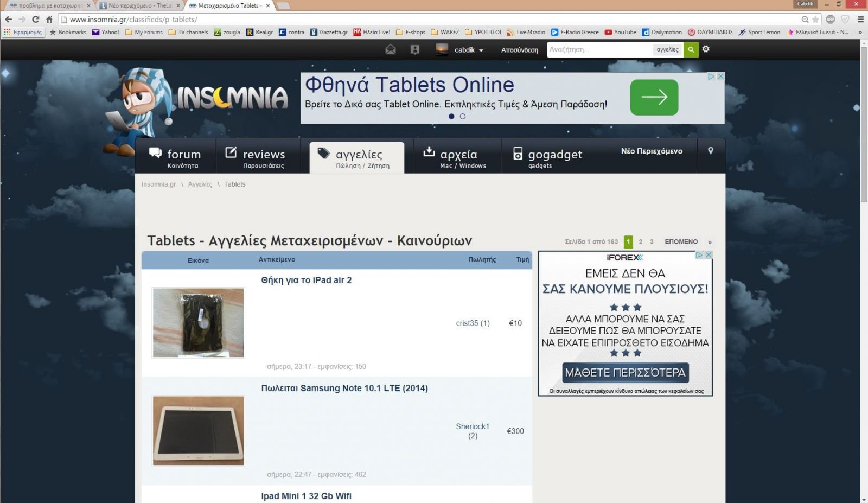Viewport: 868px width, 503px height.
Task: Click the map pin icon in navigation
Action: tap(710, 151)
